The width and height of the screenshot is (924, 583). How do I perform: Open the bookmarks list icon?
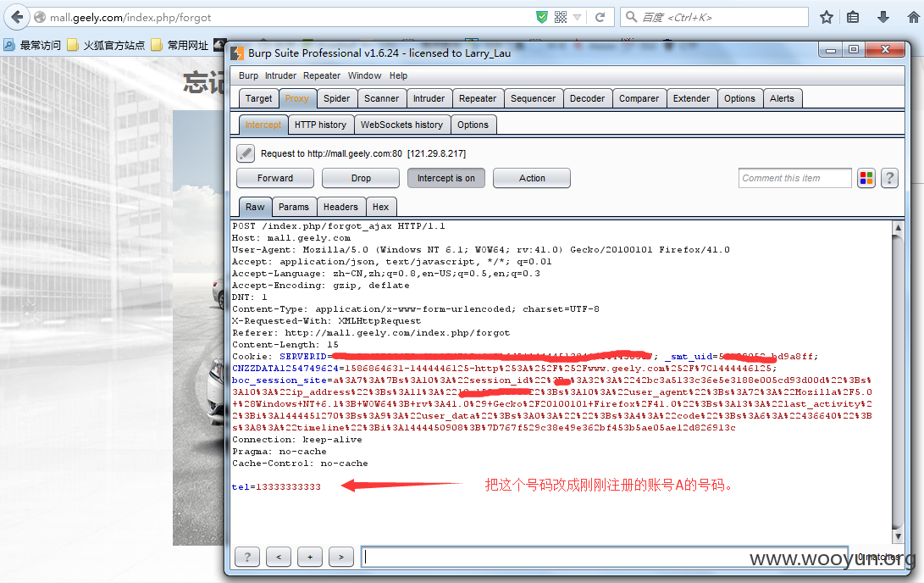point(853,17)
